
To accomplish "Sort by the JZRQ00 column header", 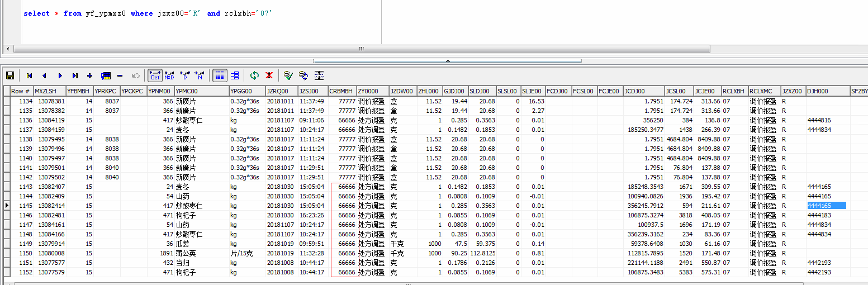I will click(282, 91).
